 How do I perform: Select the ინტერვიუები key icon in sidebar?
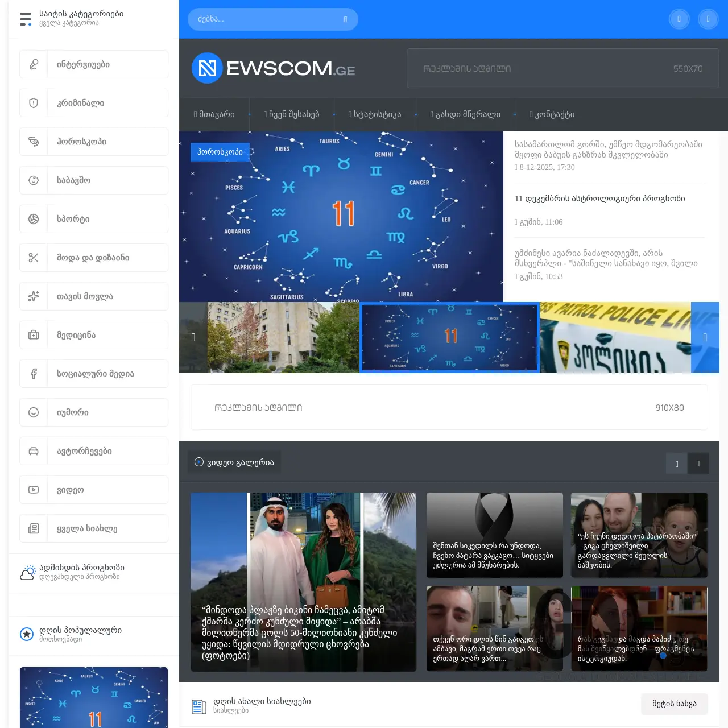point(33,64)
